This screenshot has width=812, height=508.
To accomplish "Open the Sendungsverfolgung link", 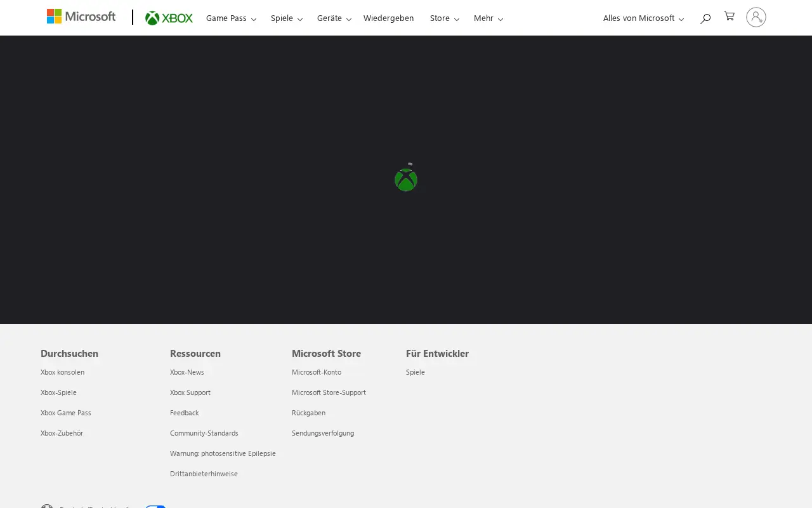I will 323,433.
